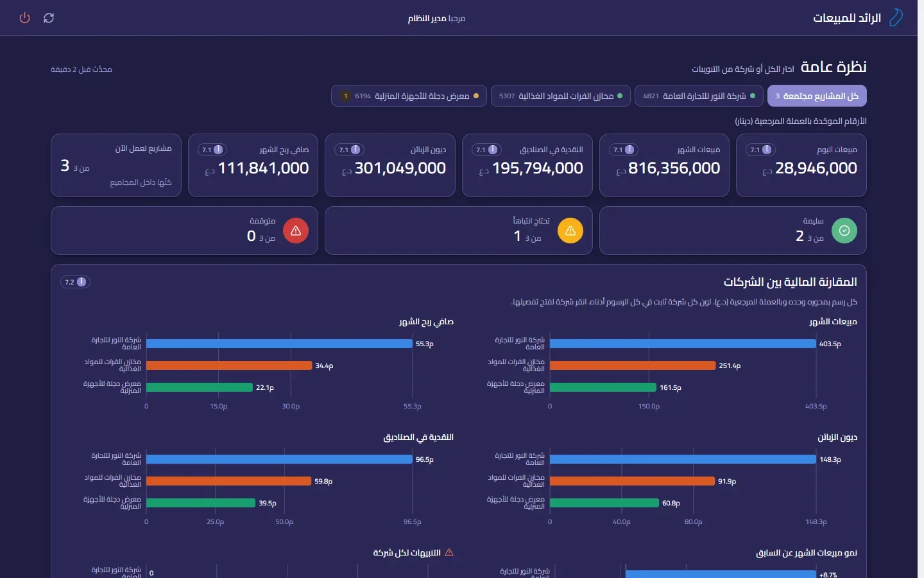The width and height of the screenshot is (924, 578).
Task: Open the سليمة status card
Action: click(733, 231)
